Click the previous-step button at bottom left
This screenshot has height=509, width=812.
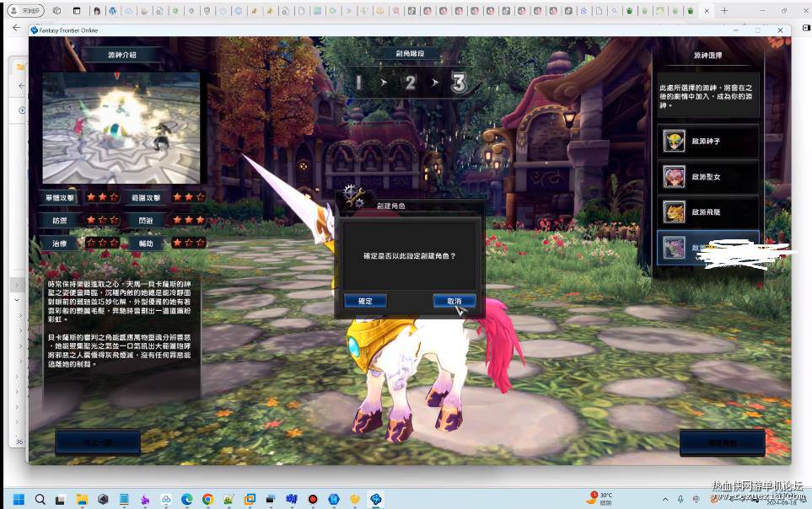(x=98, y=442)
